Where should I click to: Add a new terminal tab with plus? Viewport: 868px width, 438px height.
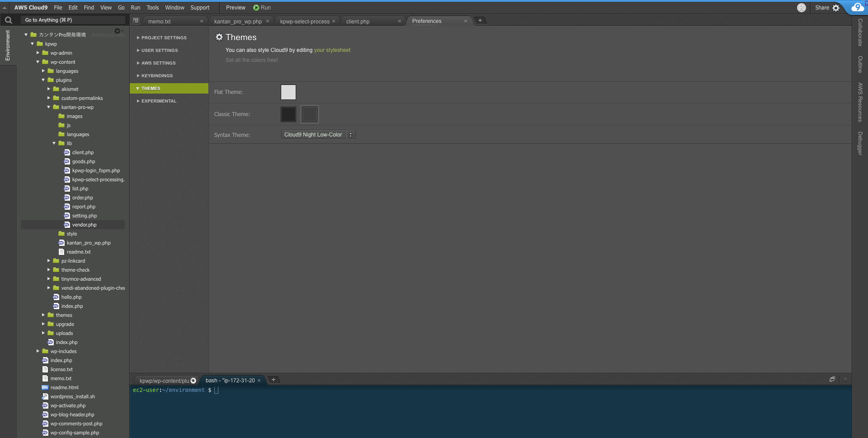(x=274, y=380)
